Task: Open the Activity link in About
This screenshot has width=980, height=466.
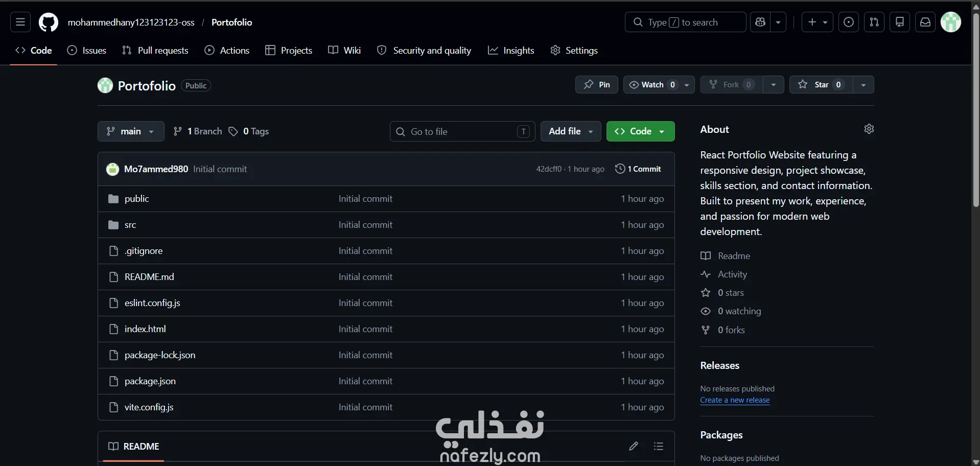Action: 724,274
